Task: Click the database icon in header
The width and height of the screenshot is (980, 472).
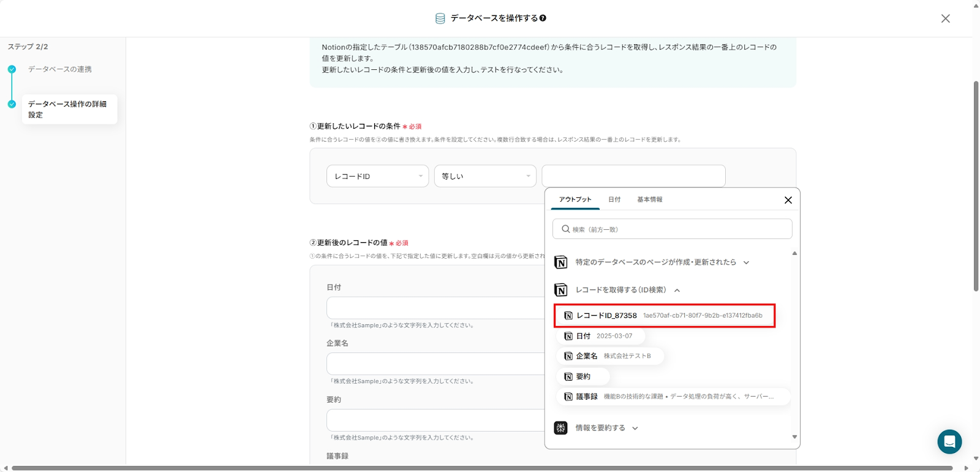Action: [440, 18]
